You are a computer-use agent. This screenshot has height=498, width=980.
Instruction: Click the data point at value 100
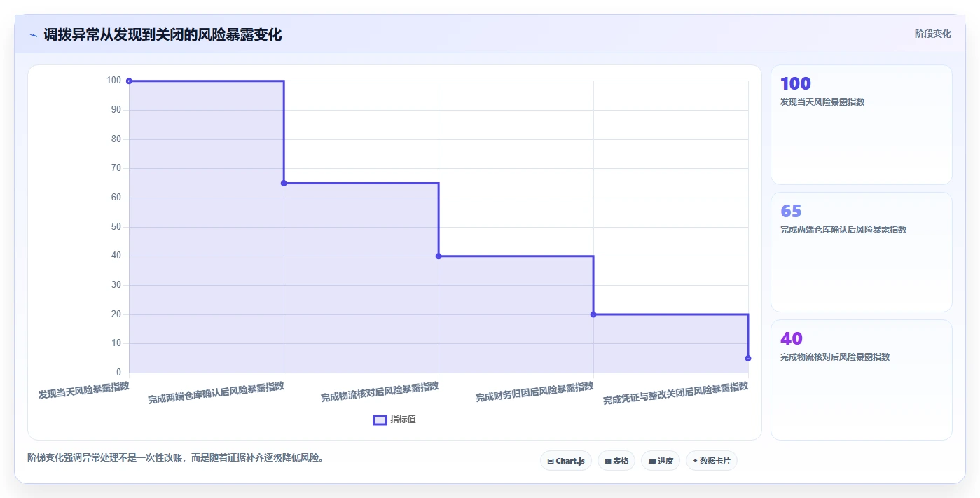pos(129,81)
